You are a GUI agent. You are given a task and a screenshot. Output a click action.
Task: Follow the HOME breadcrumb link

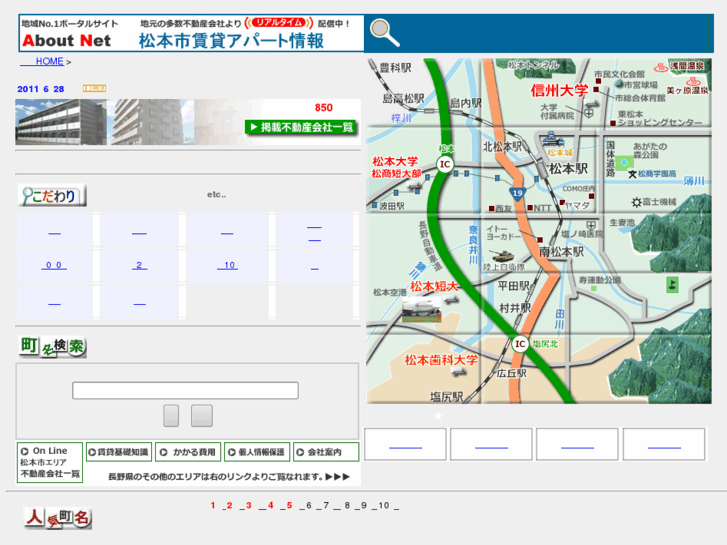49,61
